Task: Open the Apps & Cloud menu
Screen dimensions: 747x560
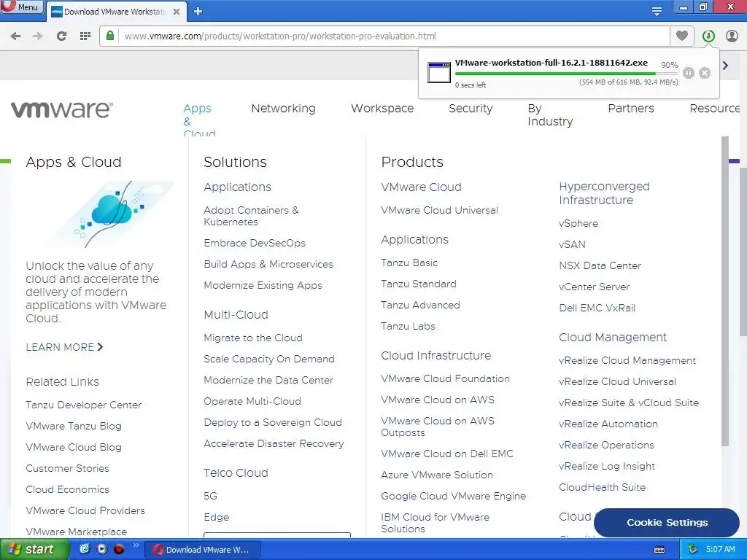Action: coord(198,121)
